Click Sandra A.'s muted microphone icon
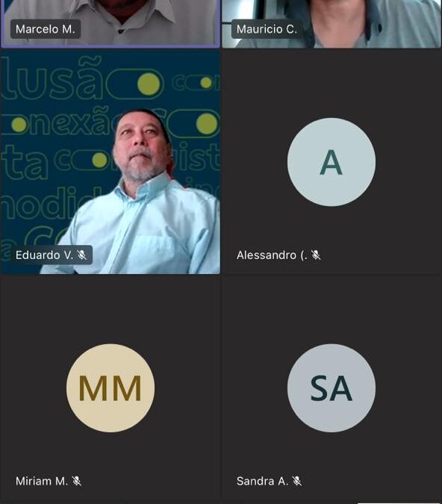442x504 pixels. 297,481
